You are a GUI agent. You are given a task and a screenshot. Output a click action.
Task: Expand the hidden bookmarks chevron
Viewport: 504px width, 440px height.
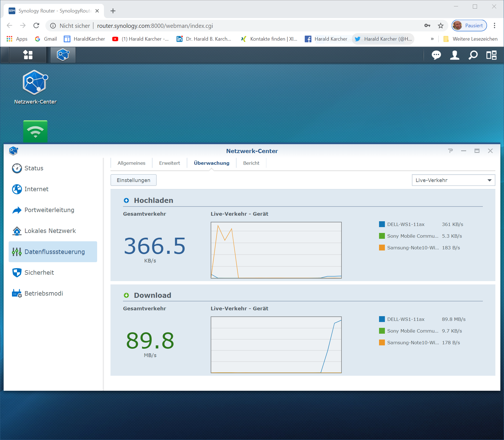click(x=432, y=39)
